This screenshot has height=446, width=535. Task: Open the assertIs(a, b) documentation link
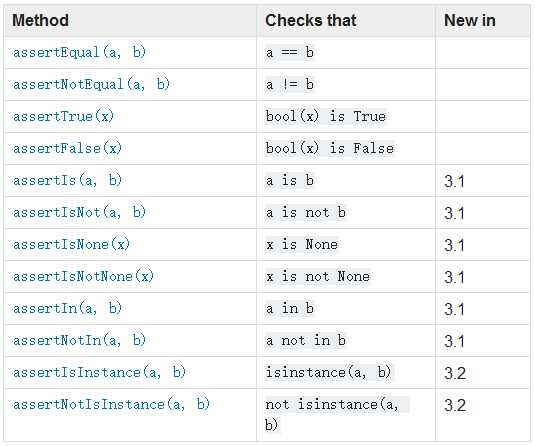pos(68,181)
